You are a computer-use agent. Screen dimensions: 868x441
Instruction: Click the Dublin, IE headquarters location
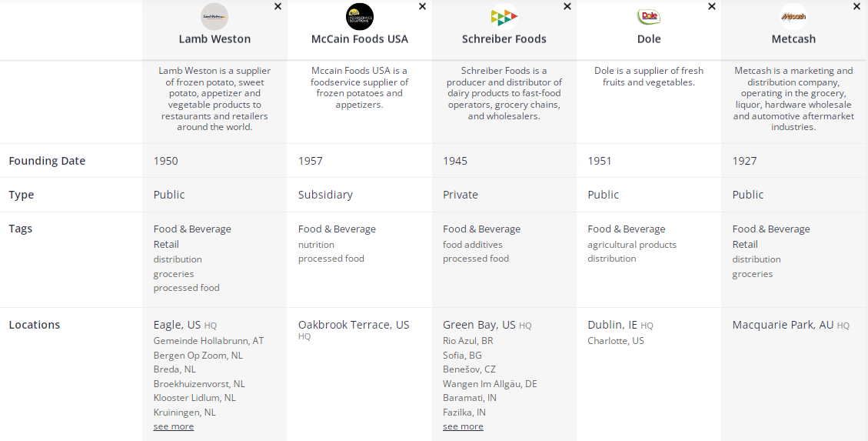coord(612,325)
